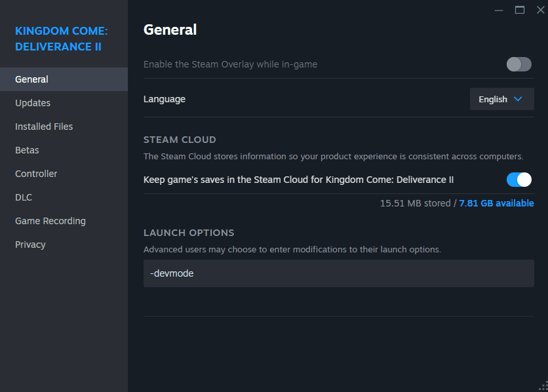Image resolution: width=548 pixels, height=392 pixels.
Task: Disable Steam Cloud saves toggle
Action: 519,179
